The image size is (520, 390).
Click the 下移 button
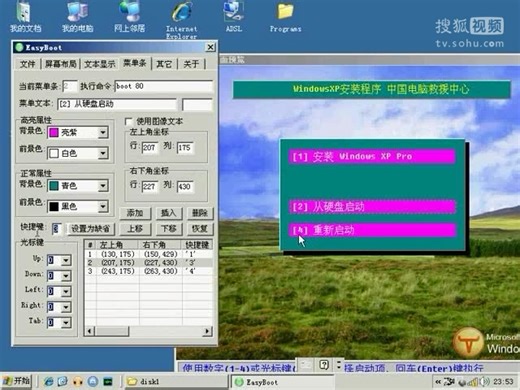coord(169,229)
